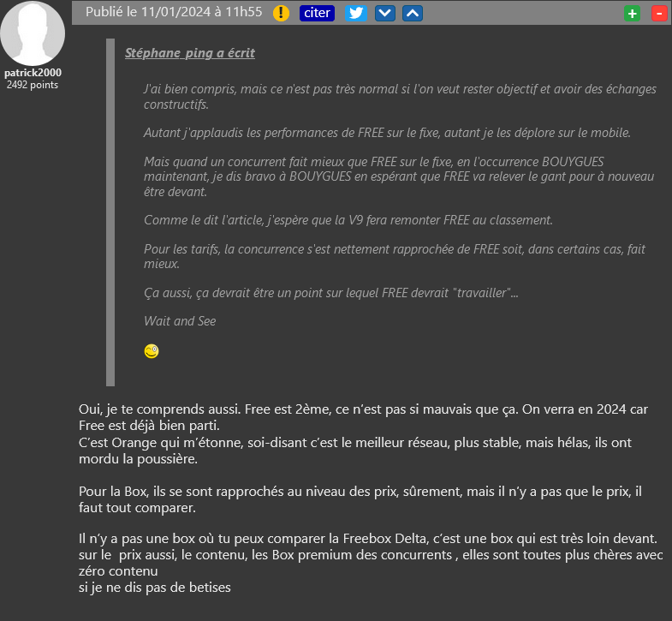Click the blue down chevron icon

click(385, 13)
